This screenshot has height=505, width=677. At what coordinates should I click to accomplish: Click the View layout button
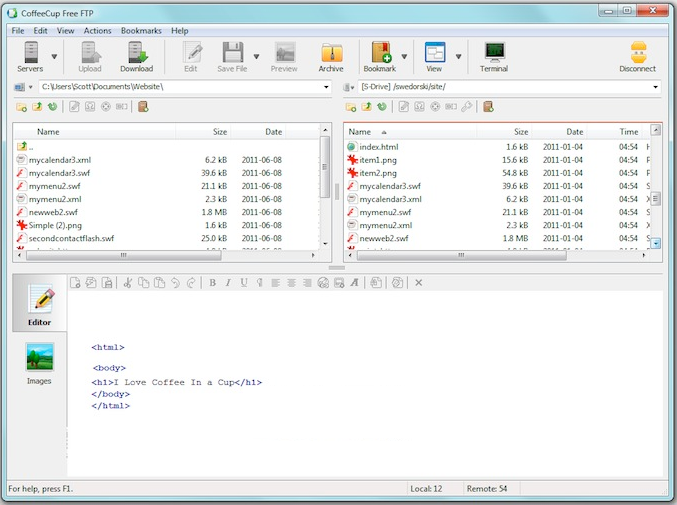click(435, 56)
